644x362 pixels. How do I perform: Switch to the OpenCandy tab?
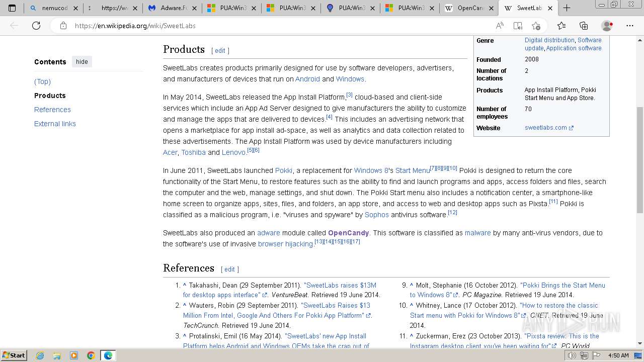[470, 8]
